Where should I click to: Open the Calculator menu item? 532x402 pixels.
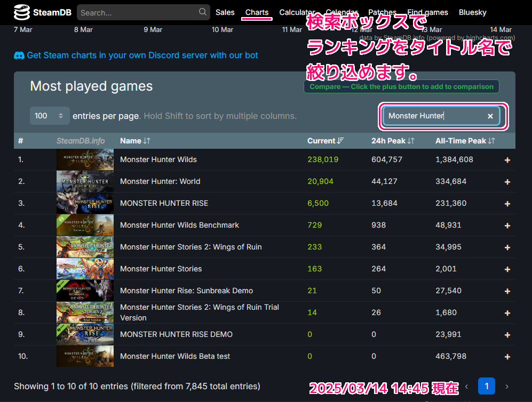(x=297, y=13)
